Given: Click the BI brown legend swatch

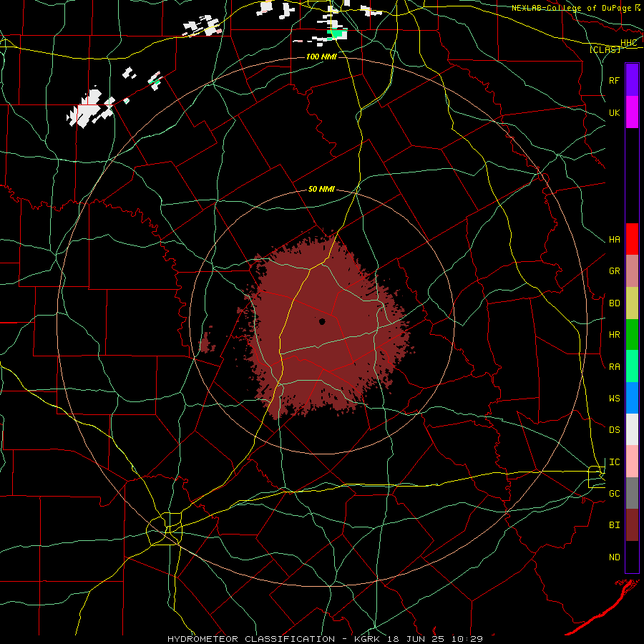Looking at the screenshot, I should pos(632,525).
